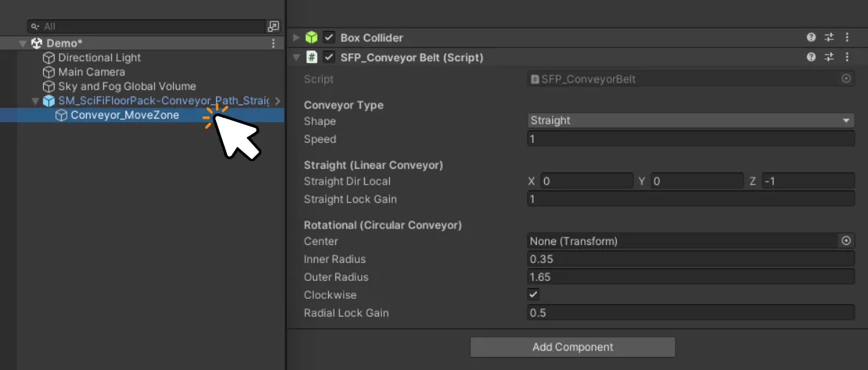Click the Straight Dir Local X field
This screenshot has width=868, height=370.
(587, 181)
